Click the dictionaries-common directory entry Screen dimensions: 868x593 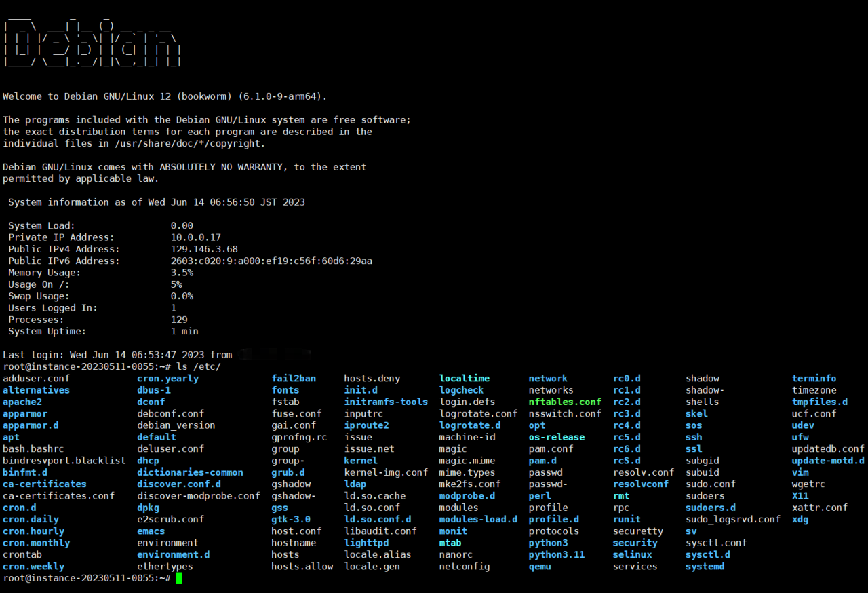[190, 472]
